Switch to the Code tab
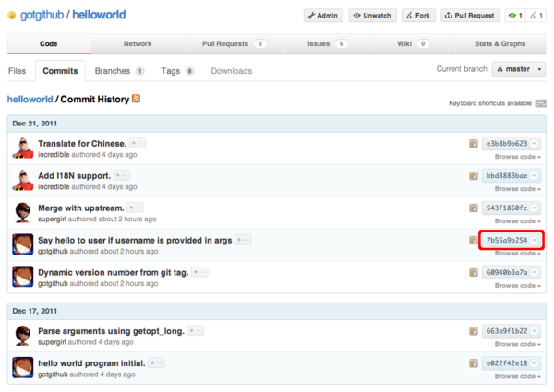554x392 pixels. tap(48, 43)
